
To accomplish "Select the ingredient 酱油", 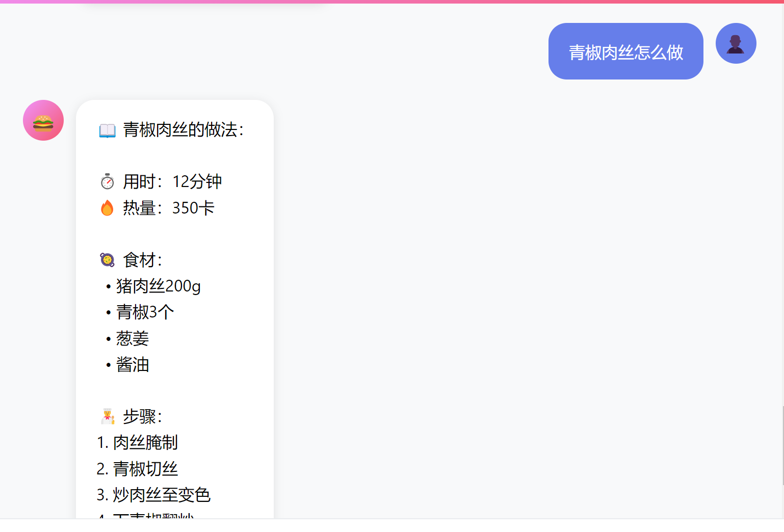I will 133,364.
